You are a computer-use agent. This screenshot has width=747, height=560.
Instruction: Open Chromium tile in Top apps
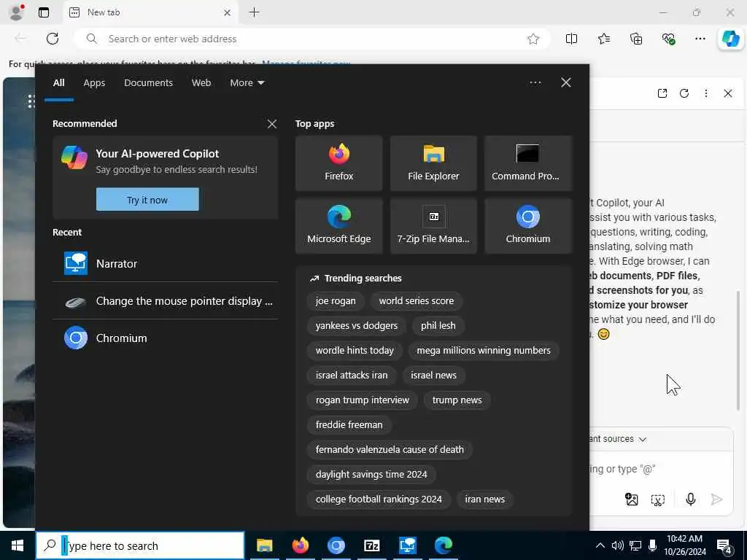pyautogui.click(x=528, y=226)
